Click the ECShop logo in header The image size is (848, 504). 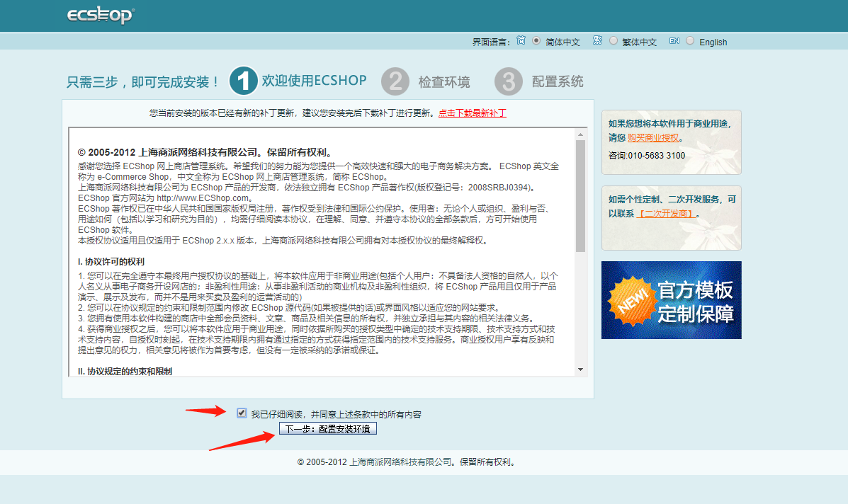pyautogui.click(x=101, y=15)
